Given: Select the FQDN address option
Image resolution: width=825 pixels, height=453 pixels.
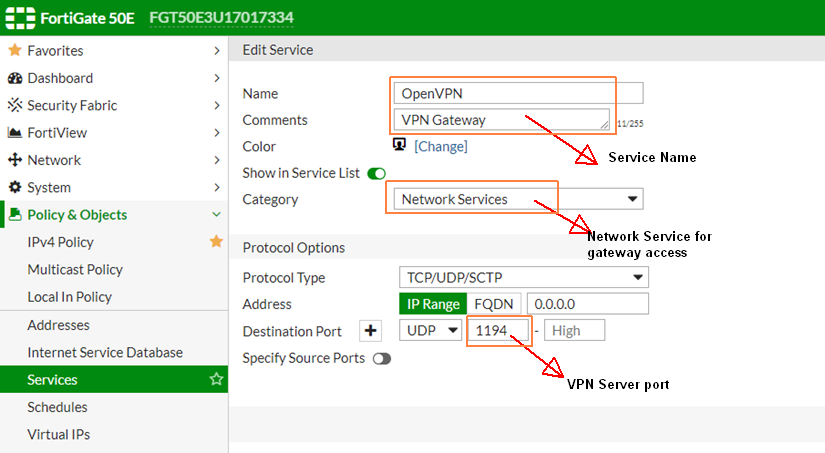Looking at the screenshot, I should 494,304.
